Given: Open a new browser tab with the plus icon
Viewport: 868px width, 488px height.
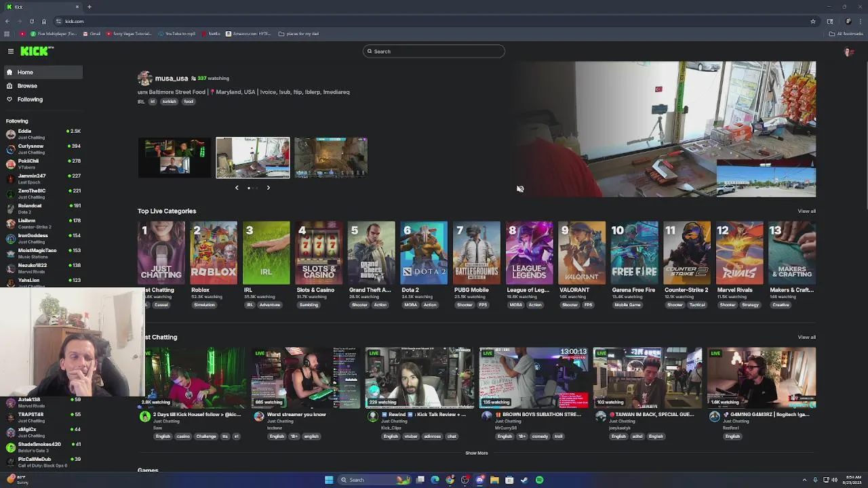Looking at the screenshot, I should [x=89, y=7].
